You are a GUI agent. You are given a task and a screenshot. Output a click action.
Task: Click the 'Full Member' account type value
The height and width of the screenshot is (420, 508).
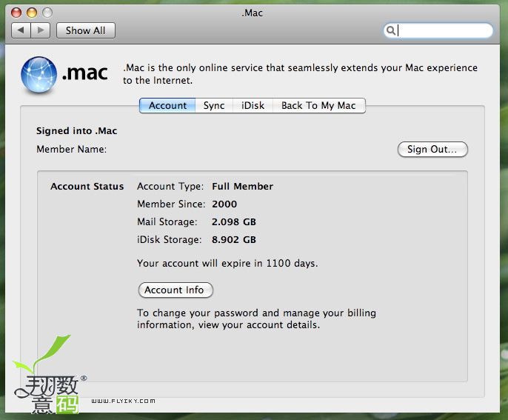coord(242,187)
